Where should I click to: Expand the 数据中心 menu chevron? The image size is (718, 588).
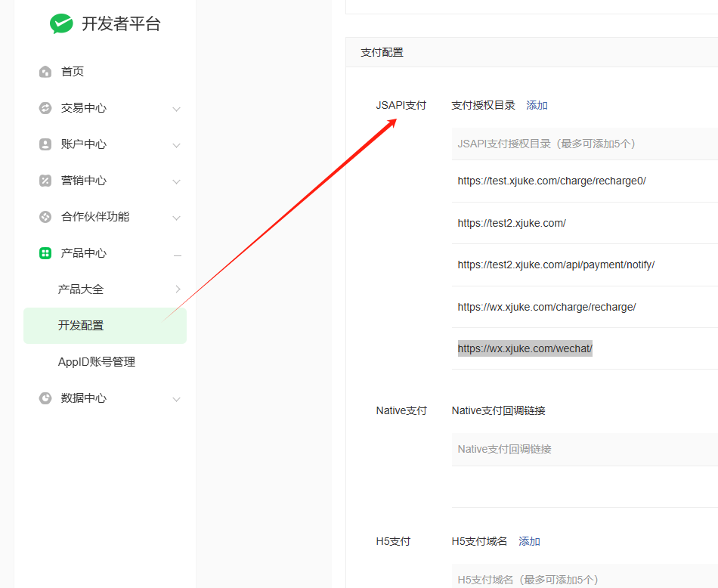176,399
